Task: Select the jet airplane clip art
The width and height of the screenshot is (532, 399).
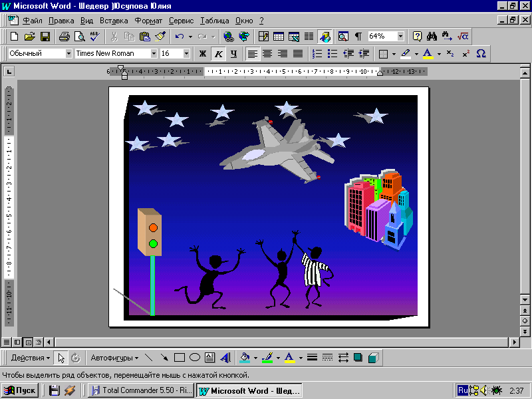Action: [277, 149]
